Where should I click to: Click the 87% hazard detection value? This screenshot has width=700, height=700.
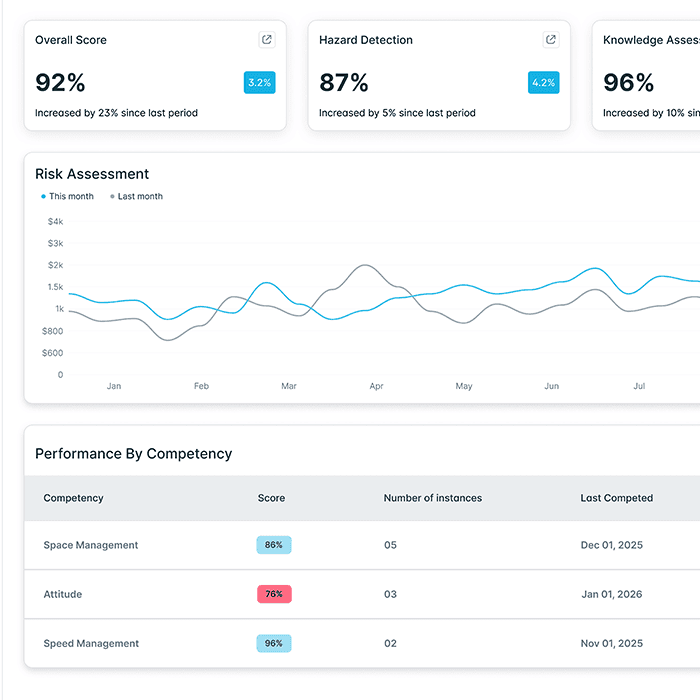tap(344, 83)
